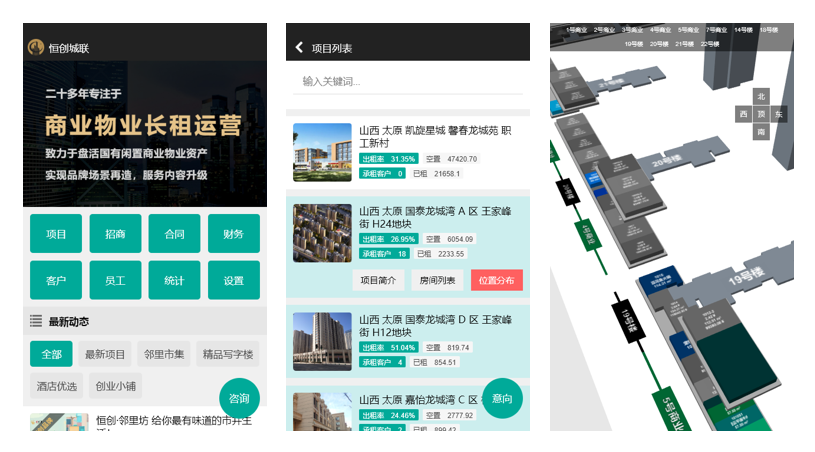Go back using the 项目列表 arrow
Screen dimensions: 815x452
pos(299,47)
